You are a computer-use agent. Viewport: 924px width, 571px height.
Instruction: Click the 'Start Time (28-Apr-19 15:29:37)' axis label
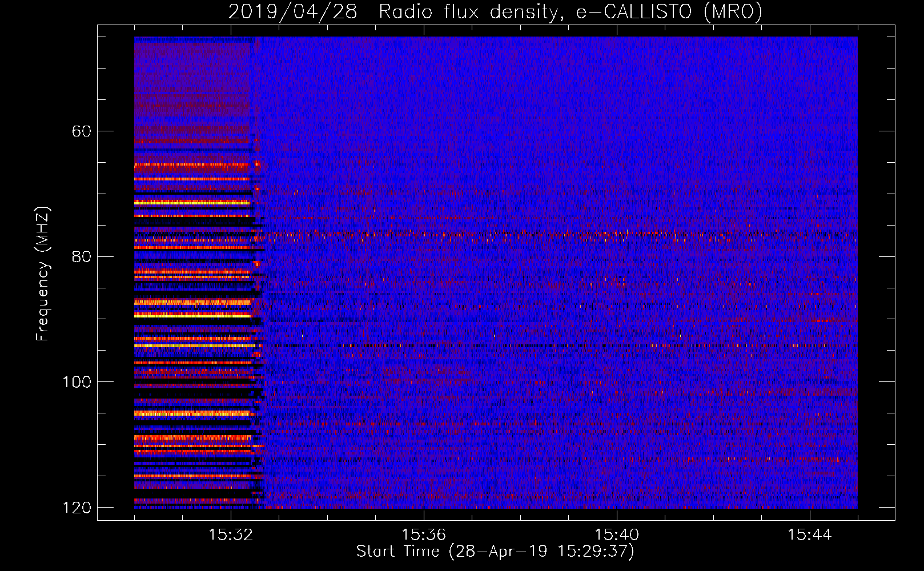(495, 552)
